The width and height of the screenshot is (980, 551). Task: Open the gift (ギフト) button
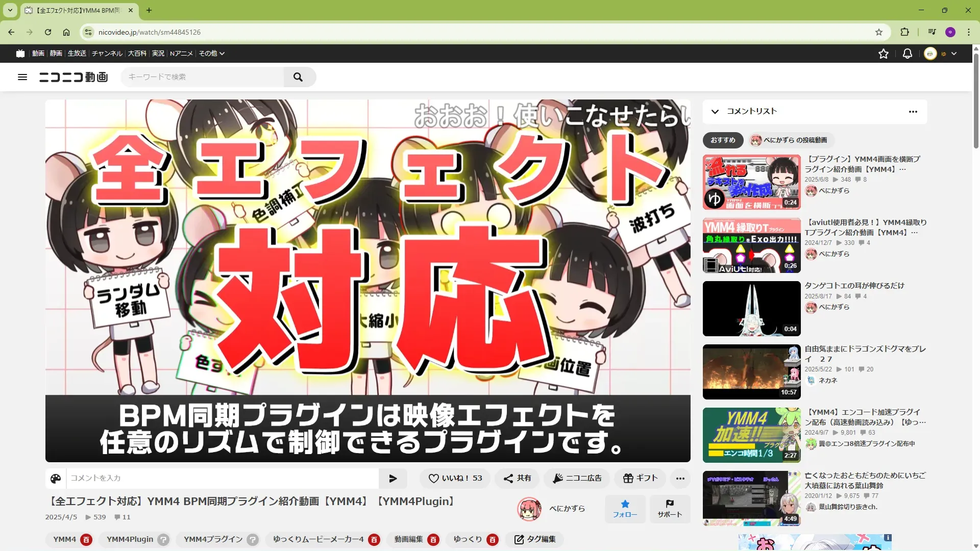[640, 478]
